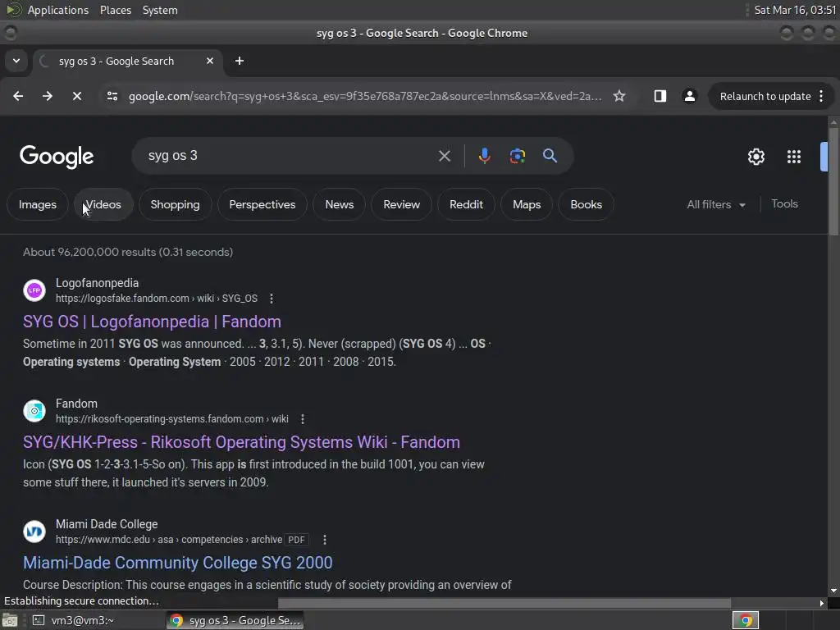Go forward with the forward arrow
This screenshot has height=630, width=840.
click(48, 96)
